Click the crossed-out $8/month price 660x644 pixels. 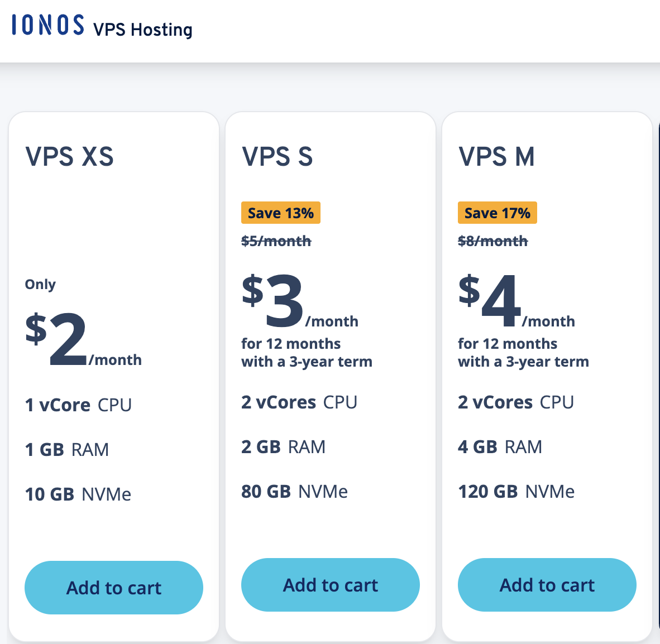[x=493, y=241]
